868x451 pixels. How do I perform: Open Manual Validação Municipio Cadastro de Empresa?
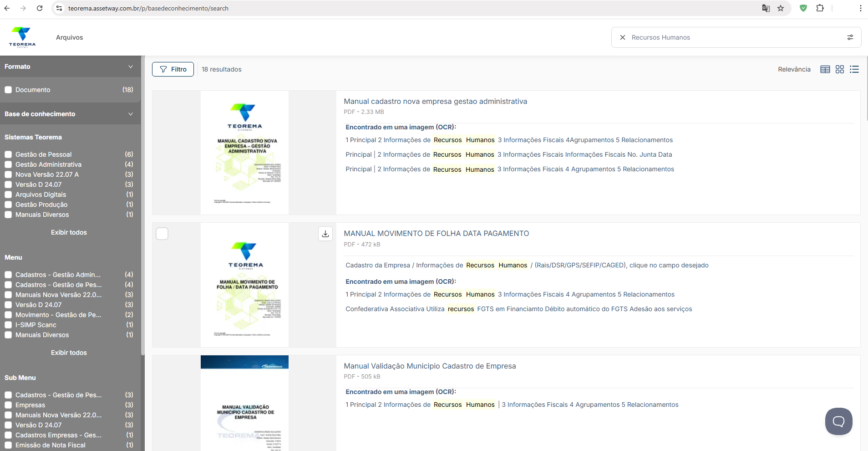pyautogui.click(x=430, y=366)
